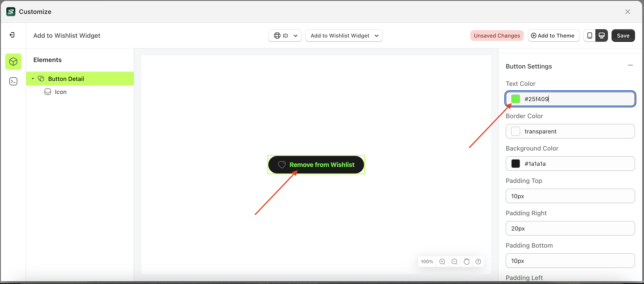Select the zoom in tool

point(442,261)
